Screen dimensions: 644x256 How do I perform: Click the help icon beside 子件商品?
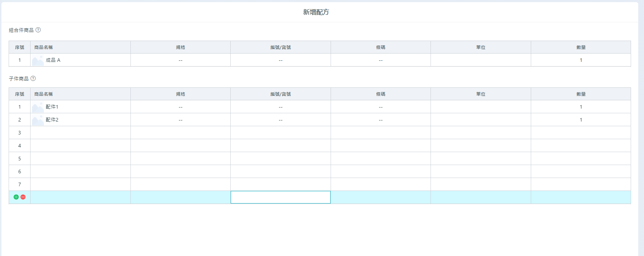point(33,78)
